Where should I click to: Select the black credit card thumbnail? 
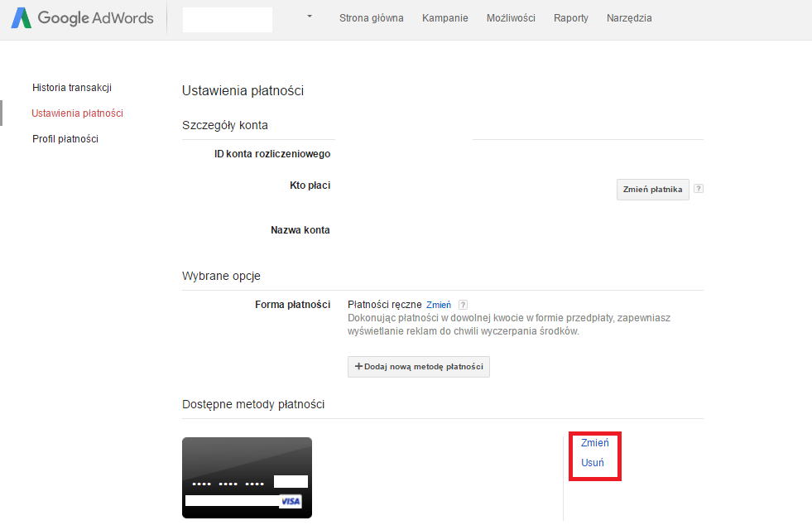(247, 478)
